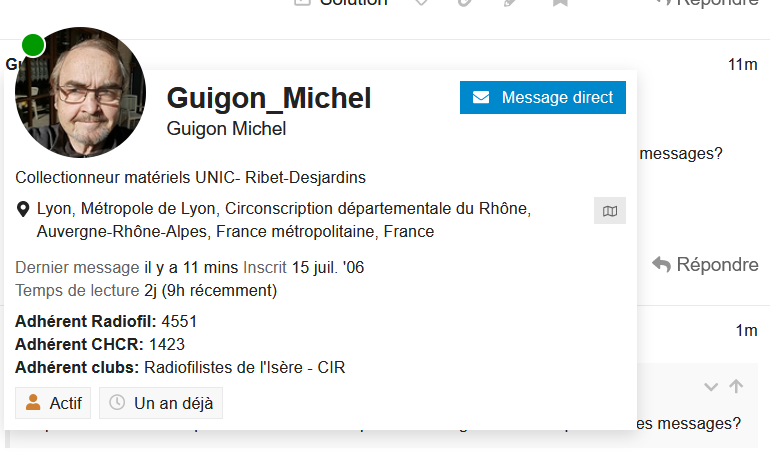This screenshot has width=782, height=467.
Task: Click the reply arrow icon beside Répondre
Action: pos(661,264)
